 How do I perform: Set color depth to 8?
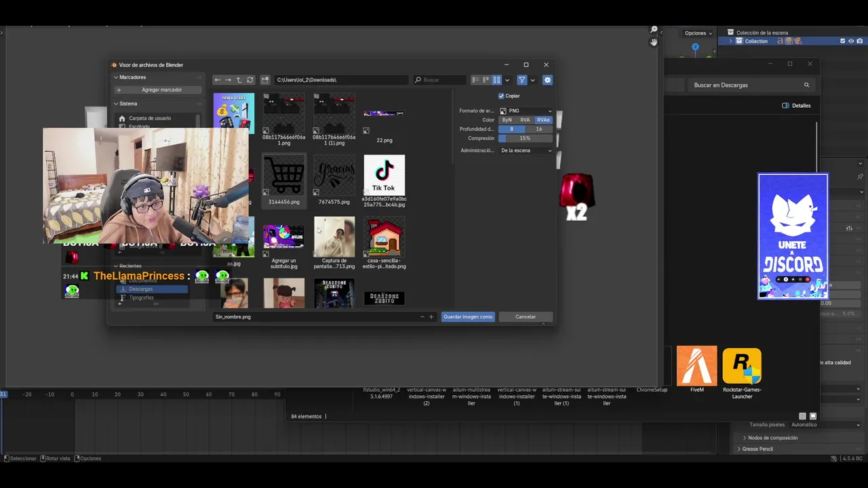pyautogui.click(x=511, y=129)
